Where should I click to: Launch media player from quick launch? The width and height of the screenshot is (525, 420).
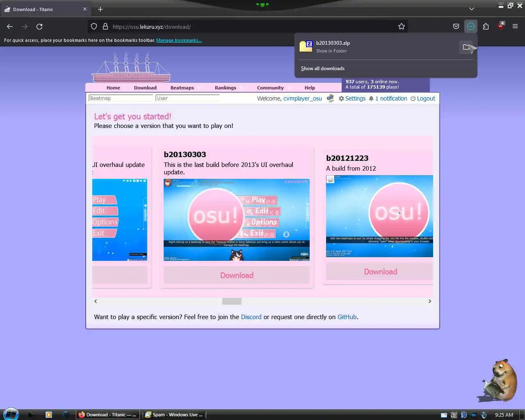pyautogui.click(x=49, y=415)
